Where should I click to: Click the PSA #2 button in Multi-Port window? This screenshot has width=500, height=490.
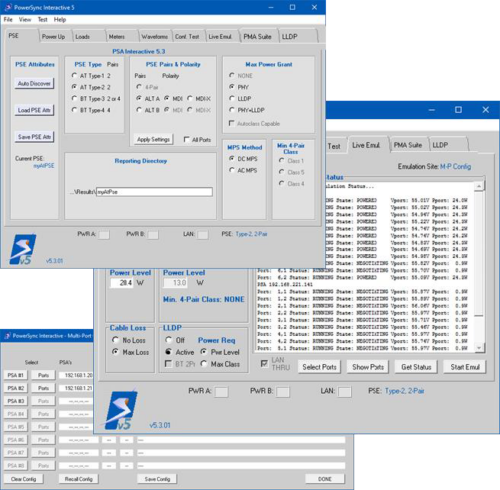[x=15, y=388]
